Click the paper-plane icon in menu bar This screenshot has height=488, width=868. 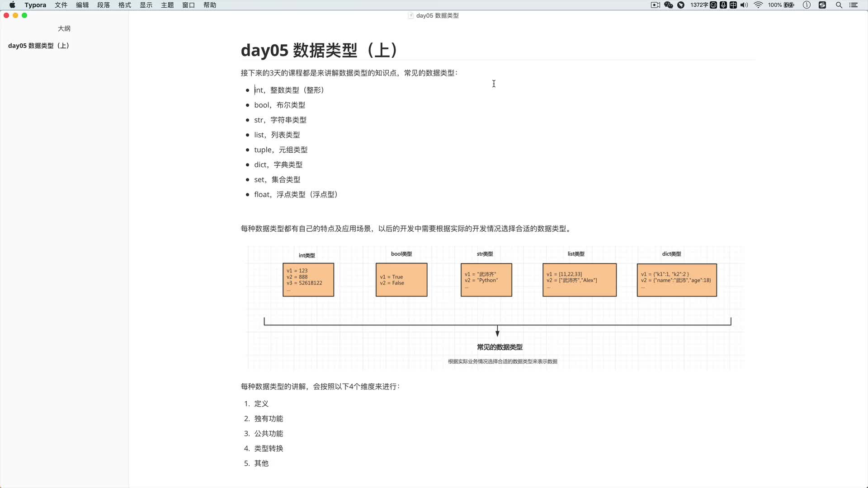[681, 5]
